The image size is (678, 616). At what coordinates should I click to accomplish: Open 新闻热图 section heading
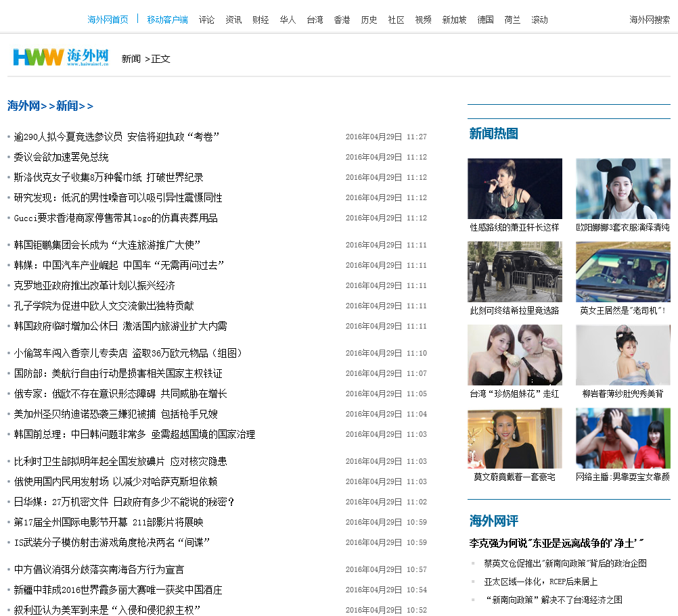coord(493,134)
